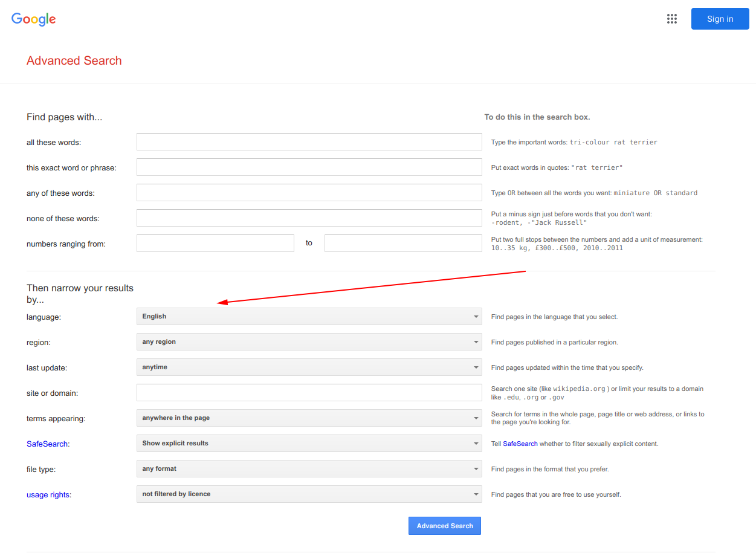Focus the exact word or phrase field

[x=309, y=167]
